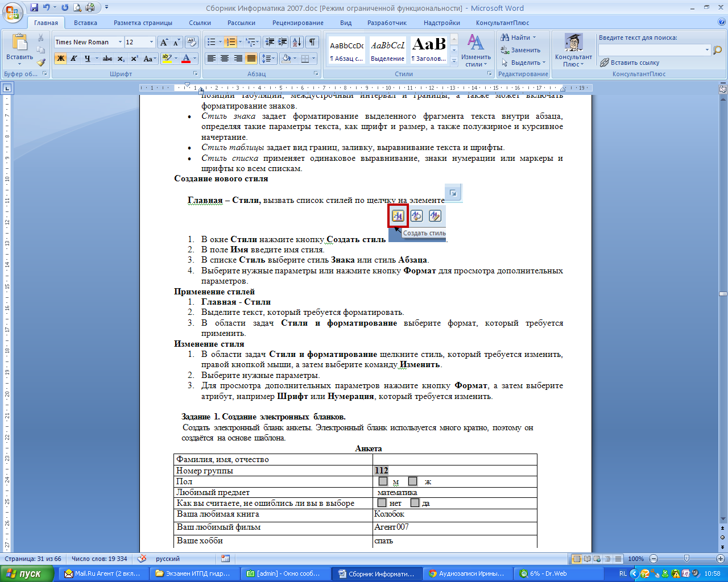Viewport: 728px width, 582px height.
Task: Click Вставить ссылку in КонсультантПлюс group
Action: click(630, 63)
